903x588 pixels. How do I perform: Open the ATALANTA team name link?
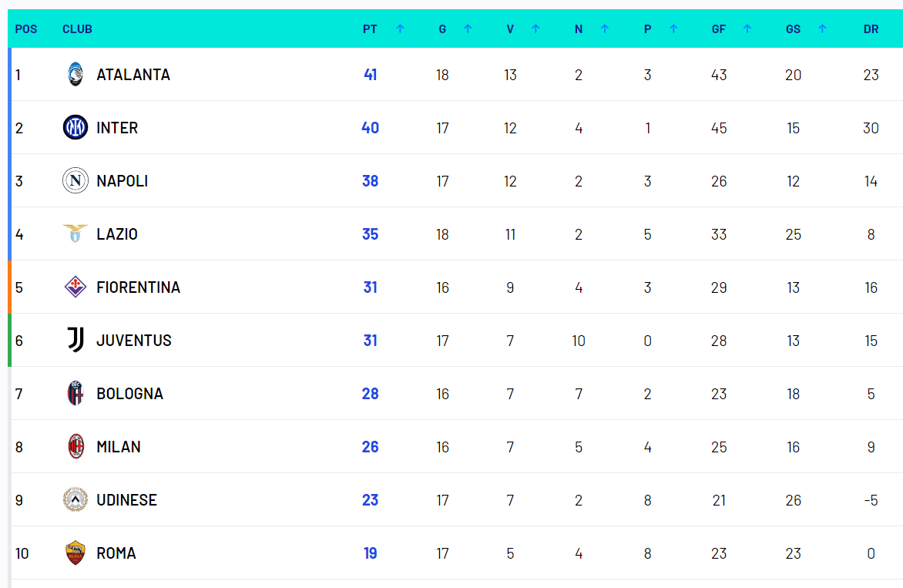133,75
